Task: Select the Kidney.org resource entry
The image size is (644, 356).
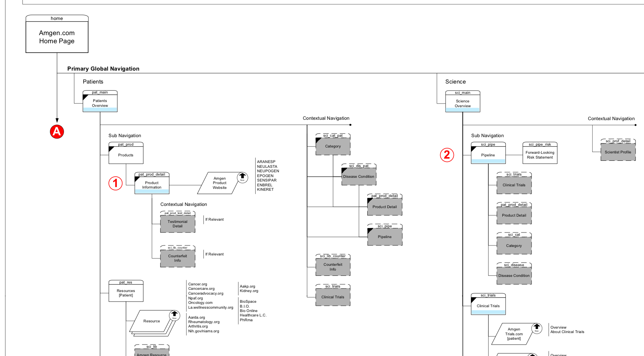Action: pos(249,291)
